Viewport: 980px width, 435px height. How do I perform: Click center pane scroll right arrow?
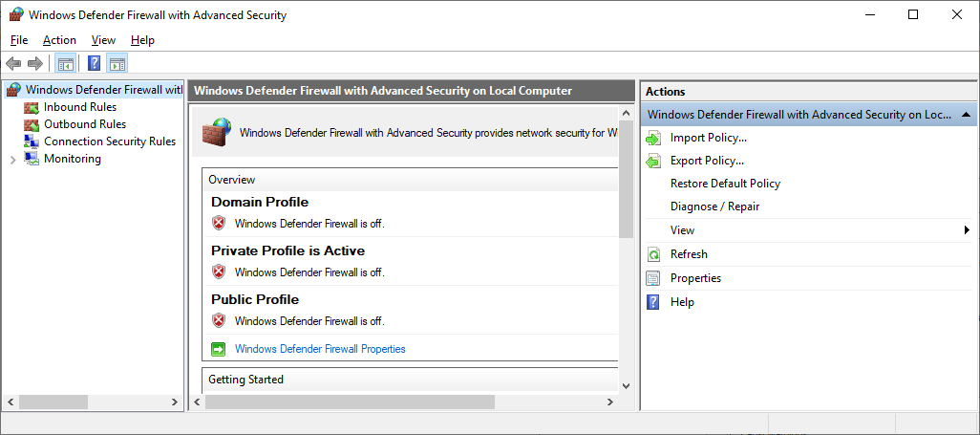click(x=610, y=402)
